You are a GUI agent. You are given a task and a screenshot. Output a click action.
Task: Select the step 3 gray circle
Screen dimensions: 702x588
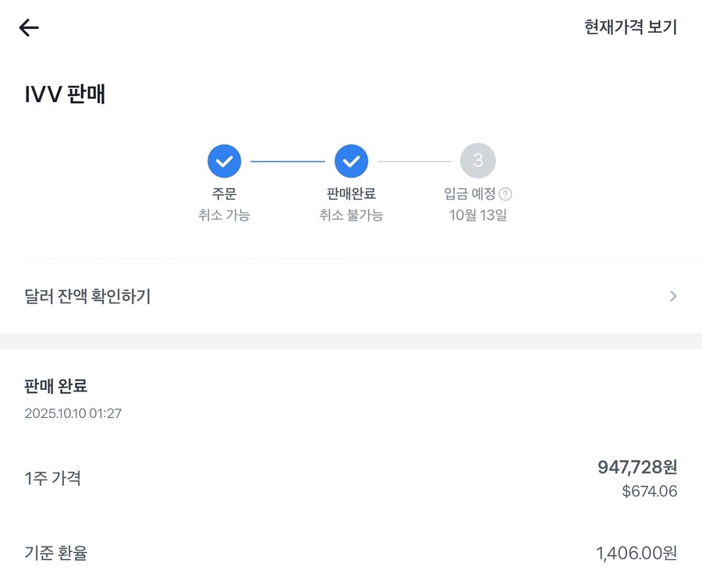(477, 161)
